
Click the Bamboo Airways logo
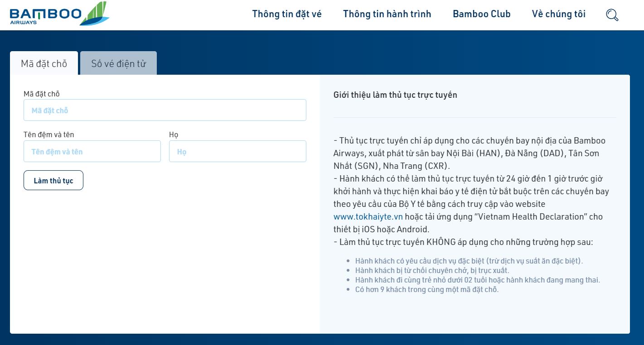(59, 14)
